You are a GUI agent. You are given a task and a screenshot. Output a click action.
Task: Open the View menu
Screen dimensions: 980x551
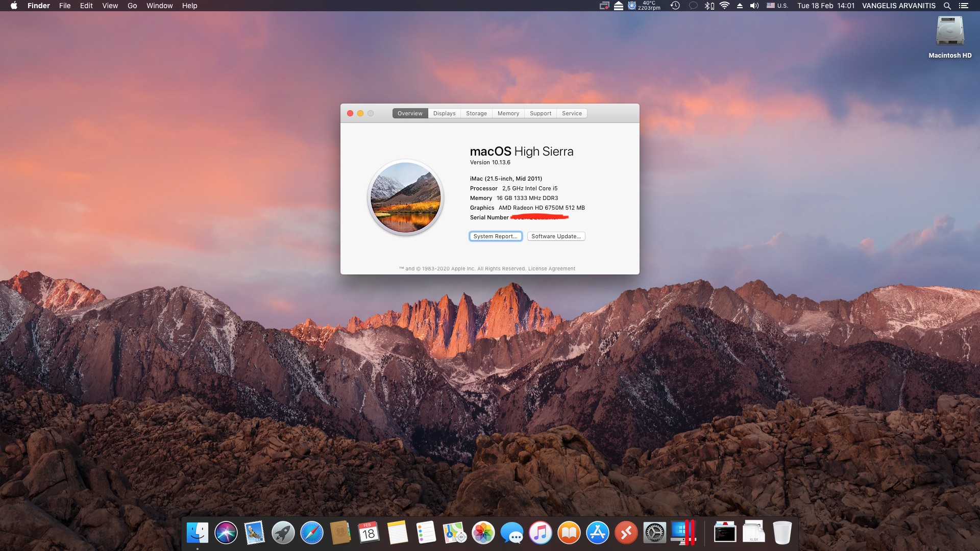pos(110,6)
